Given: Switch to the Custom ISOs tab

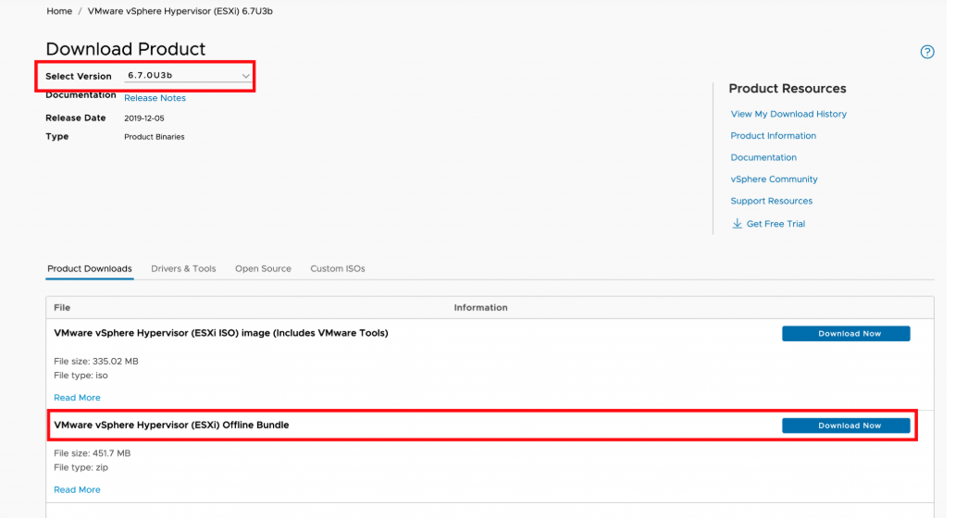Looking at the screenshot, I should pos(338,268).
